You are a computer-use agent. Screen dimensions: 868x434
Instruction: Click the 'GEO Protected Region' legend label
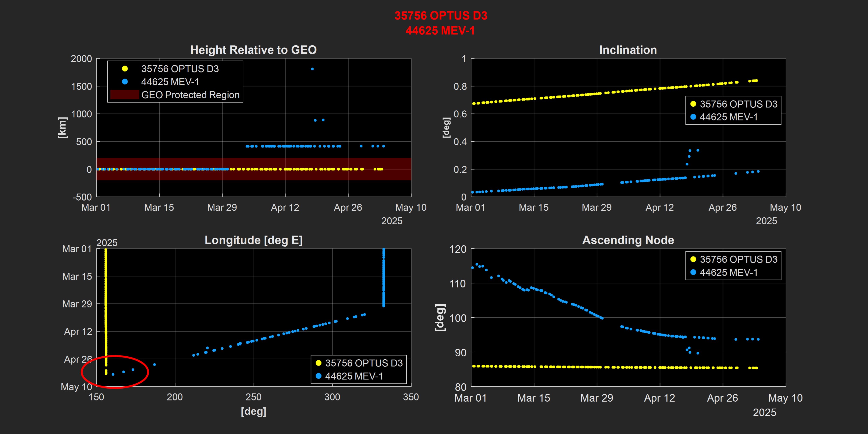coord(190,95)
